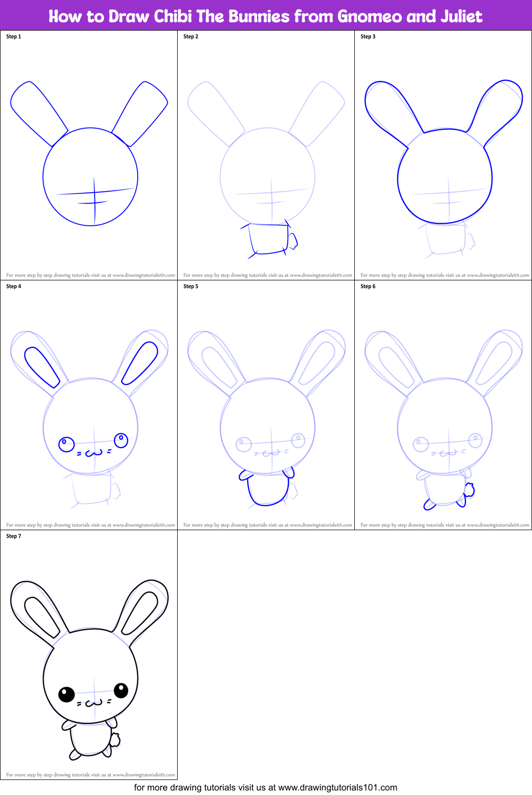532x795 pixels.
Task: Click the website credit under Step 2
Action: tap(268, 275)
